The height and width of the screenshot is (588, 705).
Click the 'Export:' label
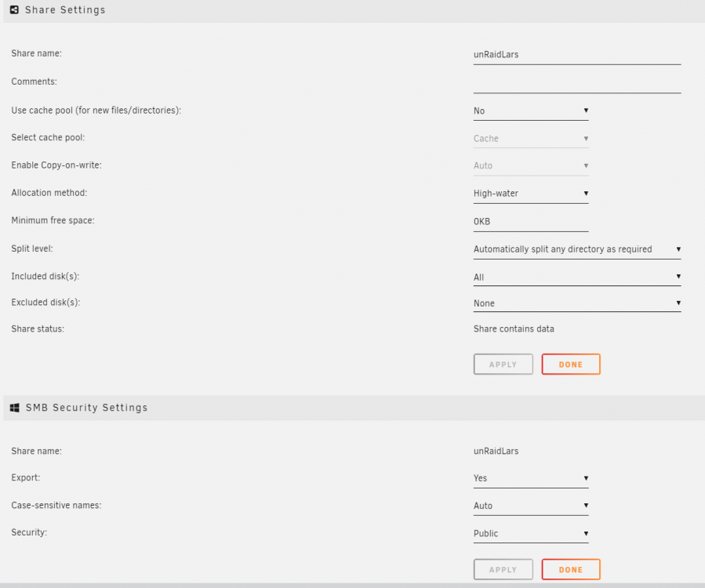(x=26, y=478)
